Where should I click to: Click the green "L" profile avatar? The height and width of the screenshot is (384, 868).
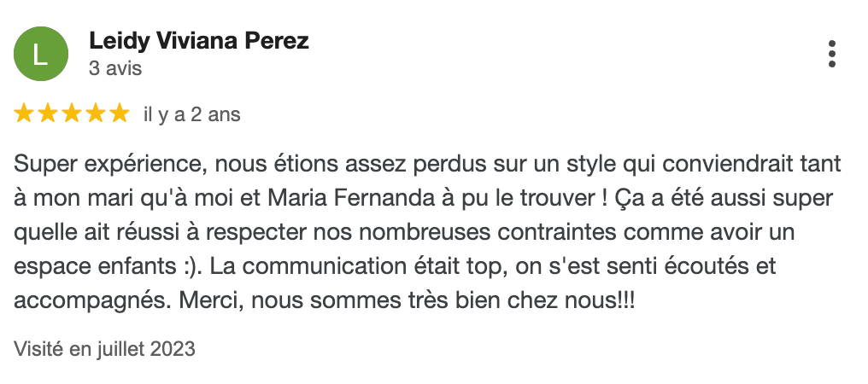point(40,54)
